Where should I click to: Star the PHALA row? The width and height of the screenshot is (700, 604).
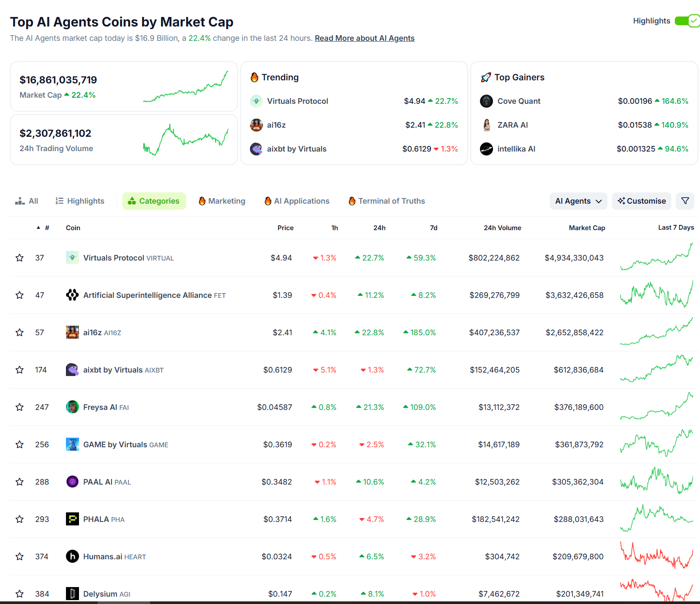tap(20, 519)
